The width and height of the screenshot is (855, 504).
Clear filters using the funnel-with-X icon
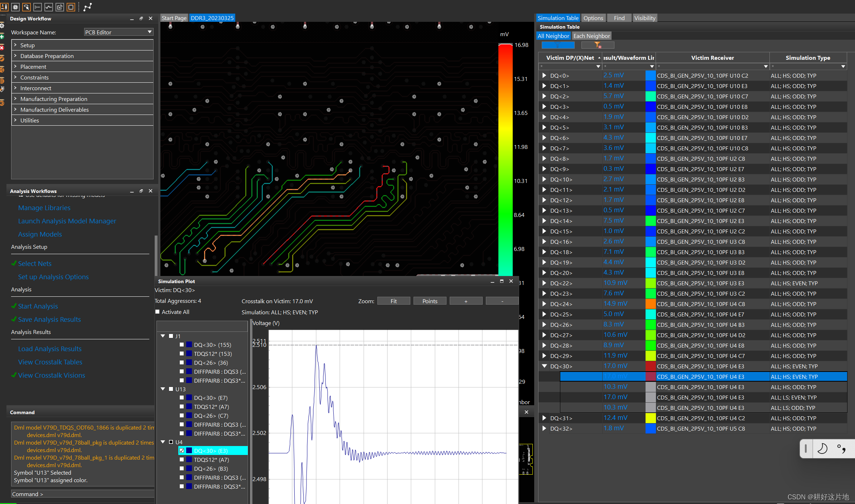[597, 45]
